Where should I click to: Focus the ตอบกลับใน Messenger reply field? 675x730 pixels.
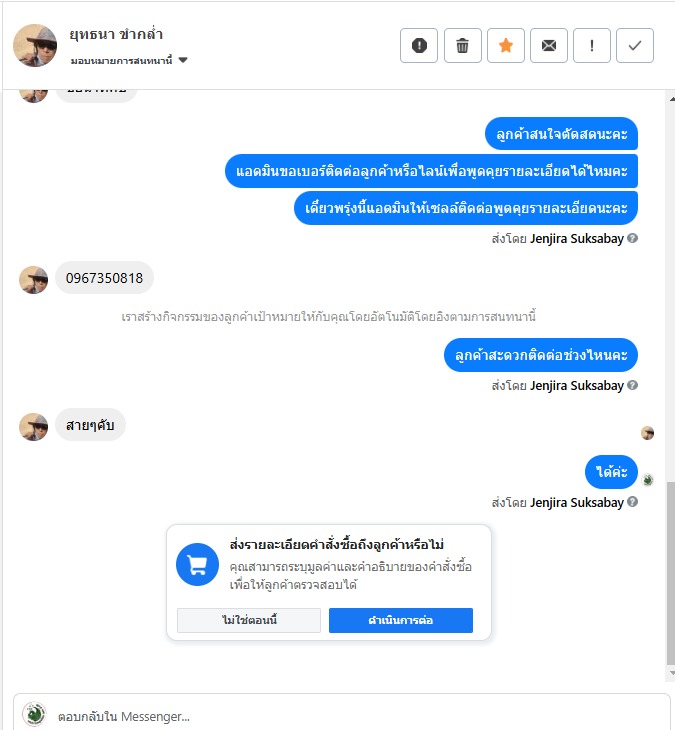coord(342,716)
